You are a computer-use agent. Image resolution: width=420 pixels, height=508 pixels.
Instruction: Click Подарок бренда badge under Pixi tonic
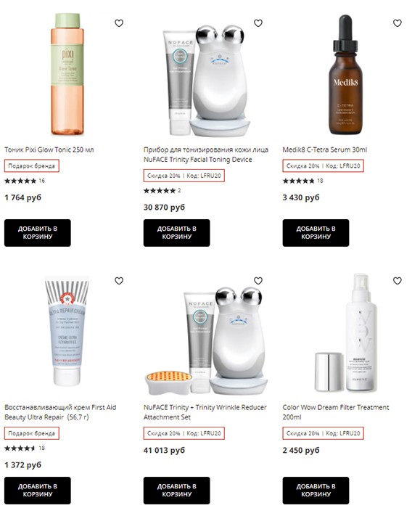tap(32, 166)
